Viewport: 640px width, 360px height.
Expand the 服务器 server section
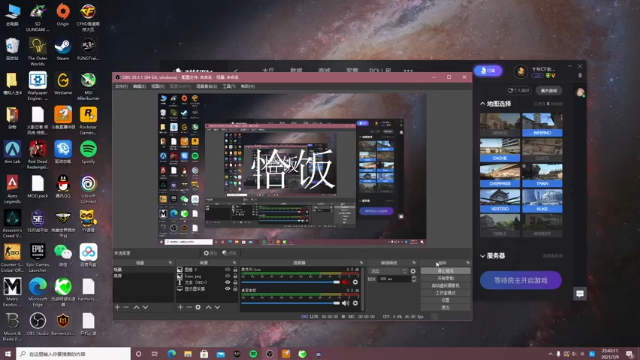click(483, 256)
